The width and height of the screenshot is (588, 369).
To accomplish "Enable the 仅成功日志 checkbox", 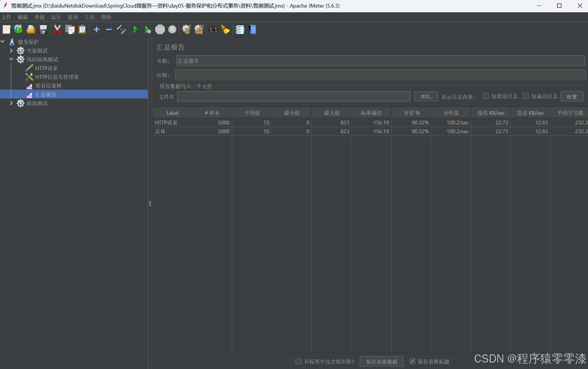I will point(526,96).
